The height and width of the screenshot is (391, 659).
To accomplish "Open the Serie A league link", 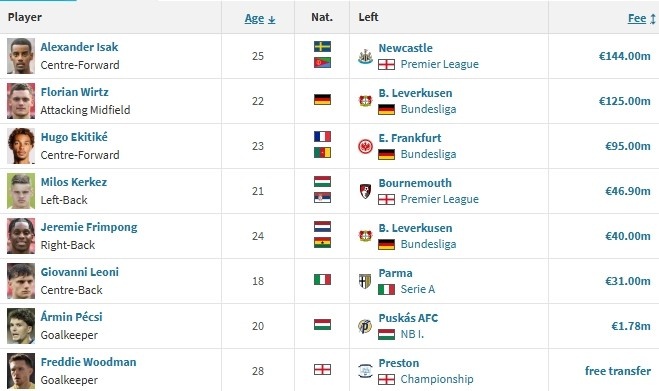I will tap(418, 289).
